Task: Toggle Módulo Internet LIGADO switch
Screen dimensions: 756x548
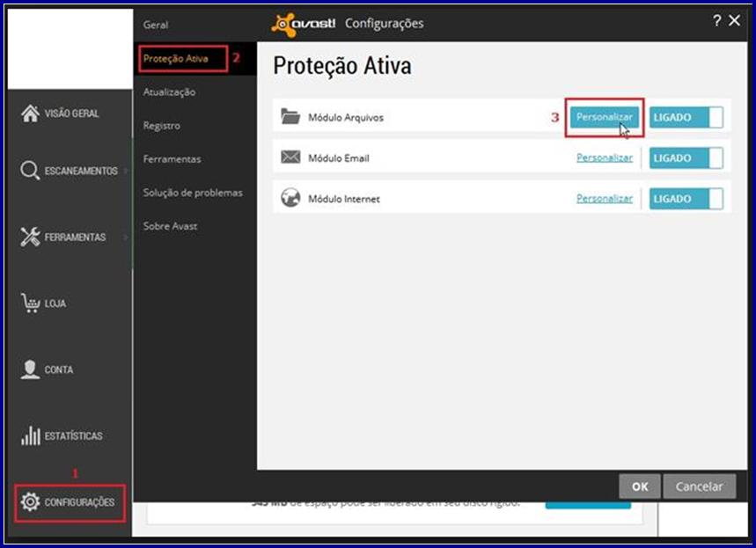Action: [686, 199]
